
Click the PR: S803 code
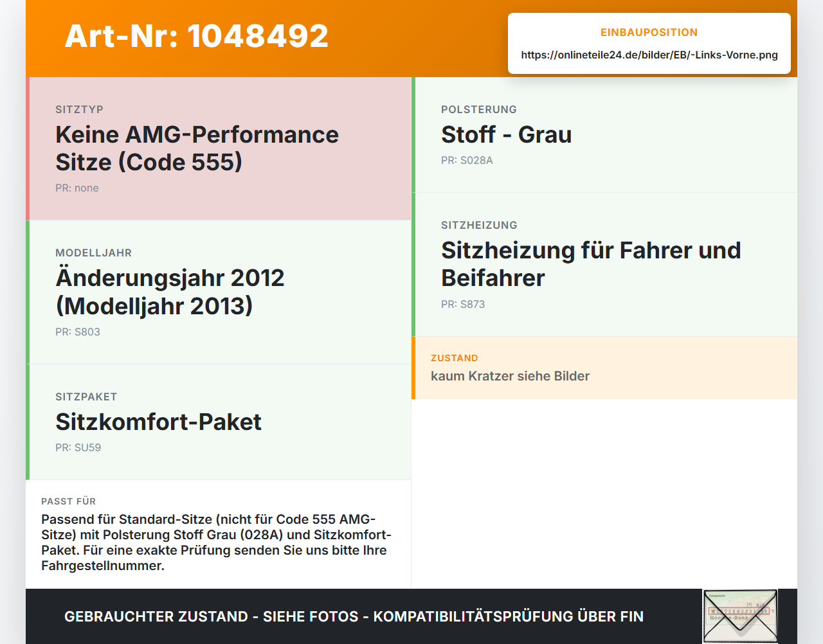click(78, 332)
